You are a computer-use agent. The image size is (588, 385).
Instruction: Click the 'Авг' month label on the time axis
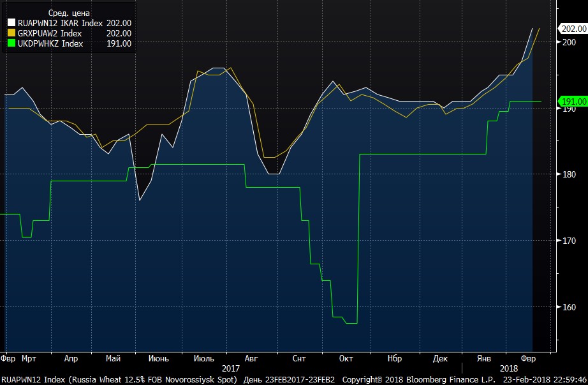coord(251,358)
